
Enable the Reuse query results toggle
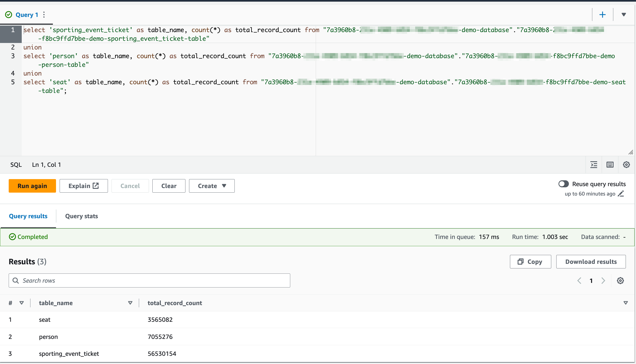pyautogui.click(x=563, y=184)
